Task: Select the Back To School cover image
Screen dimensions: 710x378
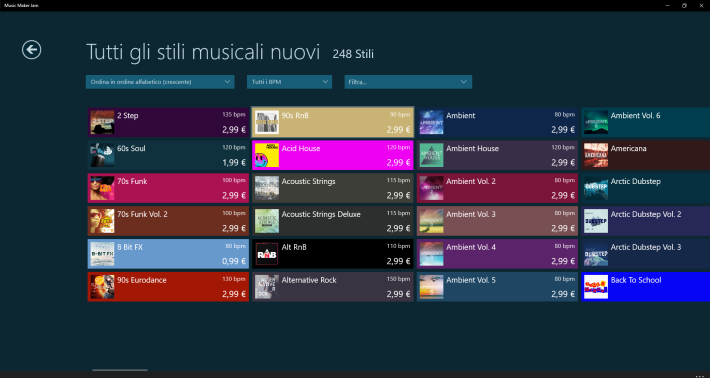Action: (596, 287)
